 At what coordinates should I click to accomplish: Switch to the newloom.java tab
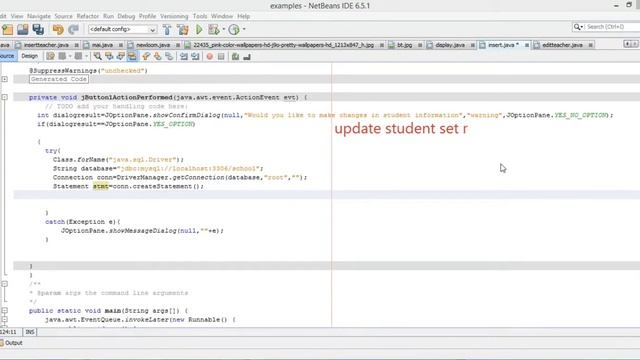(153, 45)
